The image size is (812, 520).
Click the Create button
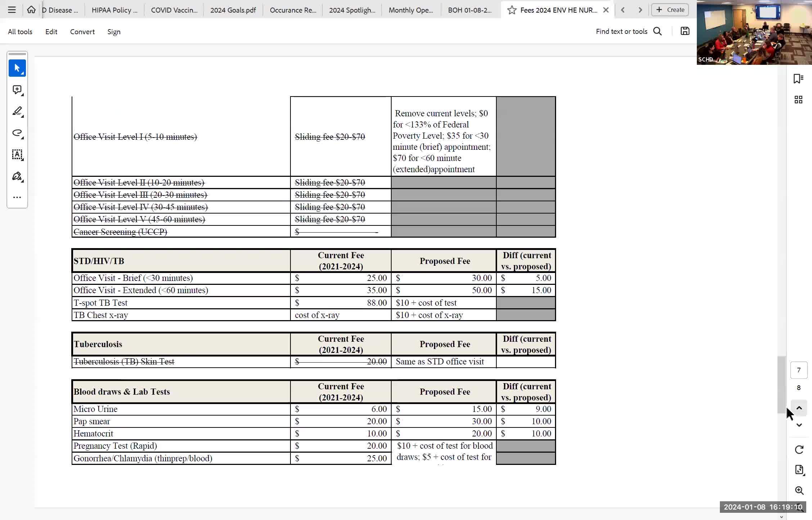click(670, 10)
